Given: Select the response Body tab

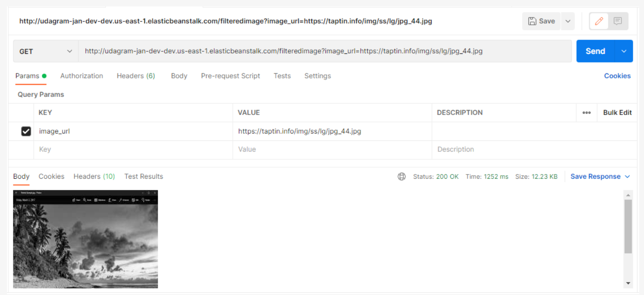Looking at the screenshot, I should tap(21, 177).
